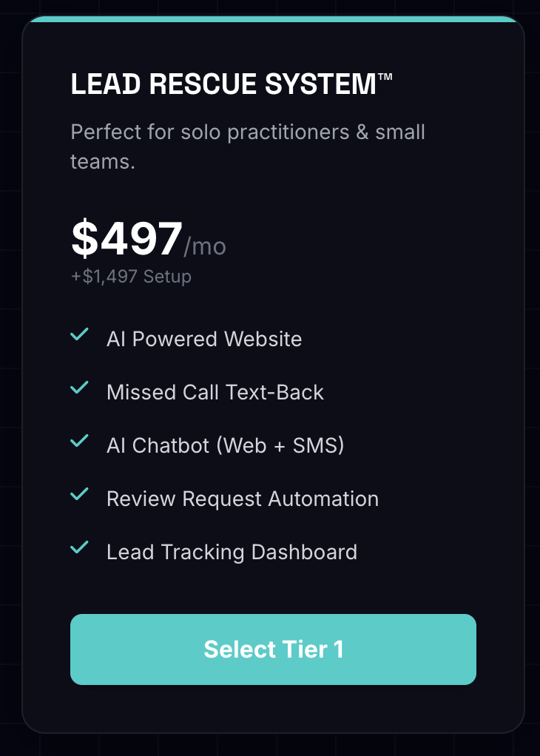
Task: Click the checkmark by Lead Tracking Dashboard
Action: click(80, 547)
